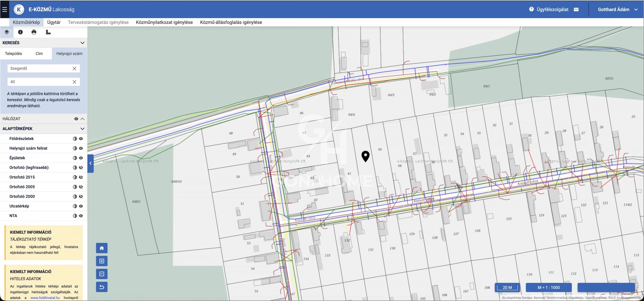Open the Gotthard Ádám user dropdown

[618, 9]
